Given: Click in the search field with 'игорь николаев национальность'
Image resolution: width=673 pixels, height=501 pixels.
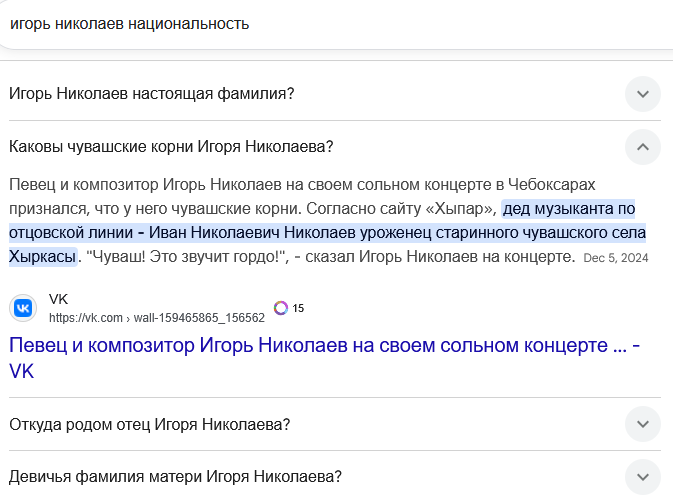Looking at the screenshot, I should [300, 23].
